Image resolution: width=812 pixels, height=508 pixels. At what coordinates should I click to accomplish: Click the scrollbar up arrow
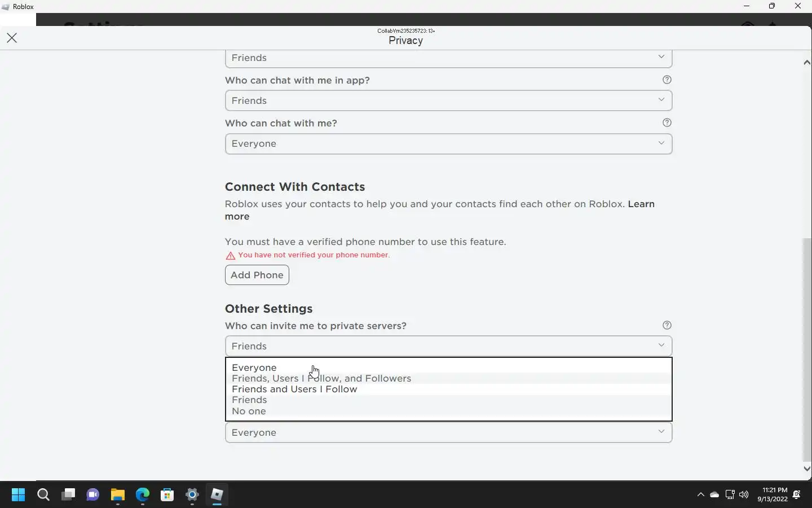tap(807, 63)
